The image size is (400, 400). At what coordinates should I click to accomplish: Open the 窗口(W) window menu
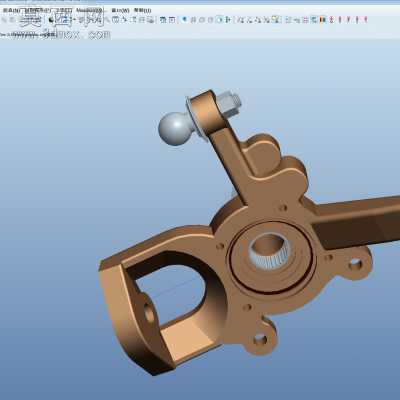(x=120, y=10)
